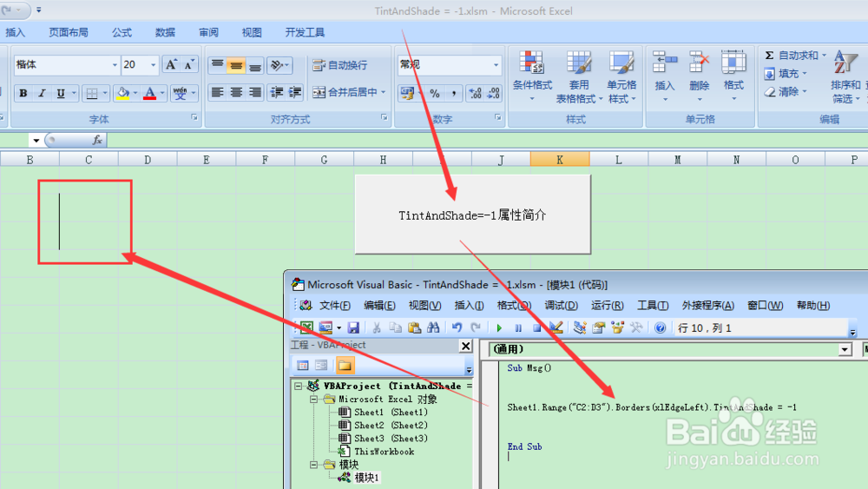Toggle top vertical alignment
This screenshot has height=489, width=868.
click(218, 65)
